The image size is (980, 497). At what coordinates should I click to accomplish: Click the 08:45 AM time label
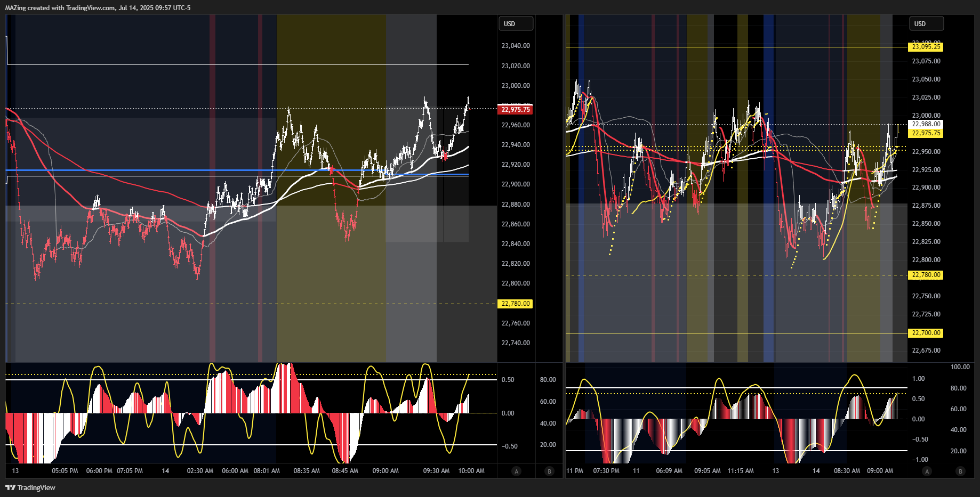click(x=345, y=471)
